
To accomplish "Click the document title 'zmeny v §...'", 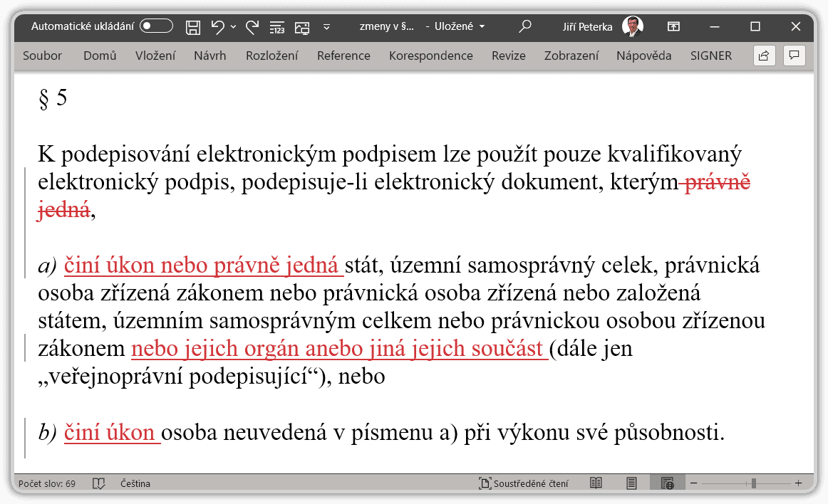I will point(386,26).
